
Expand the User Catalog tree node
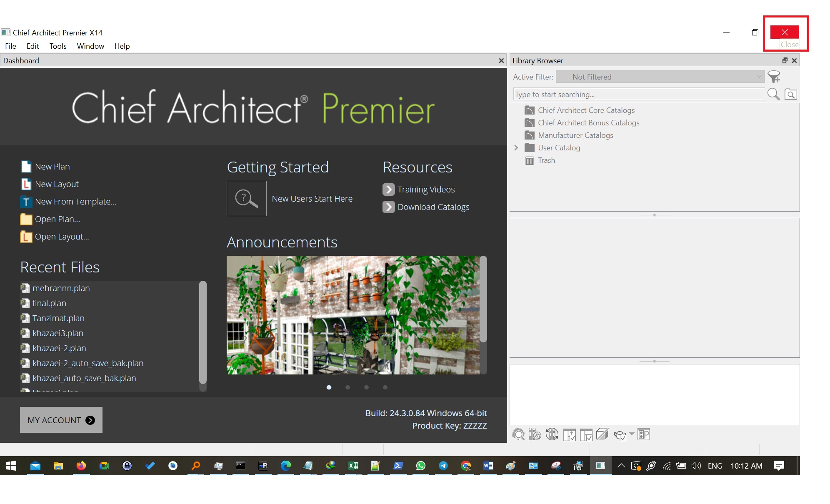(516, 148)
